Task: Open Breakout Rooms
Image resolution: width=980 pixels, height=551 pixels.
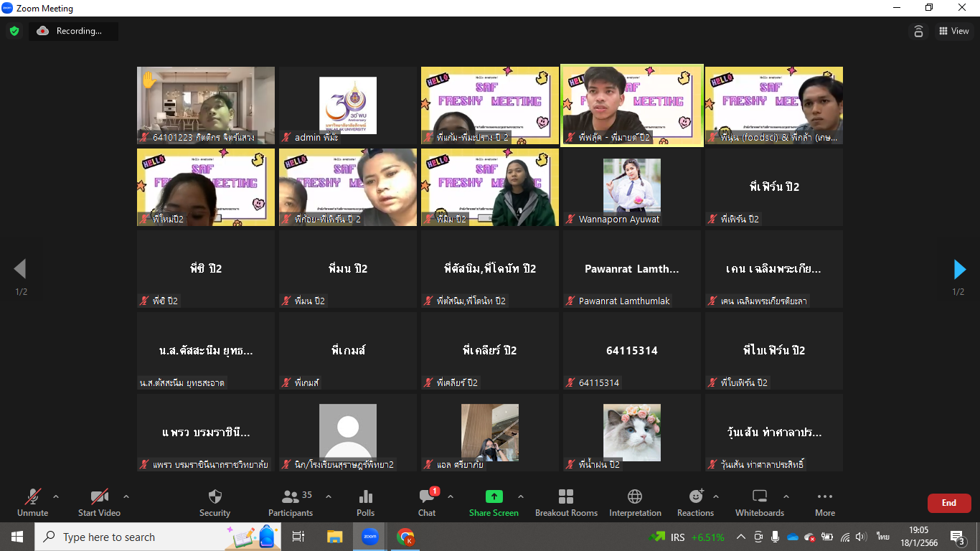Action: coord(566,502)
